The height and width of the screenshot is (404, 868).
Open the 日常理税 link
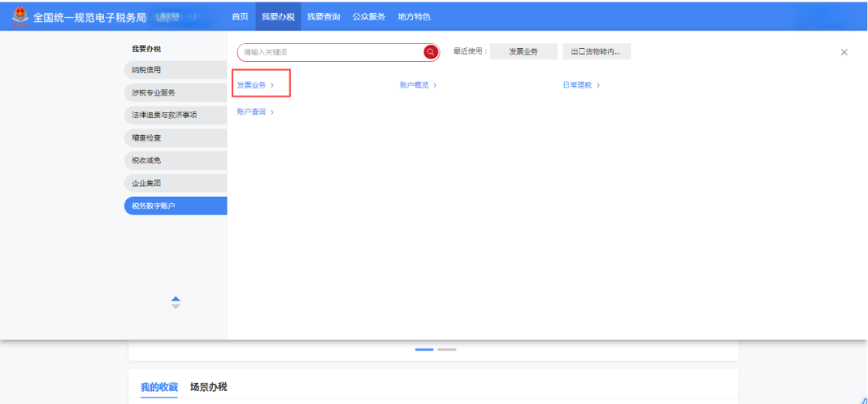pyautogui.click(x=580, y=85)
